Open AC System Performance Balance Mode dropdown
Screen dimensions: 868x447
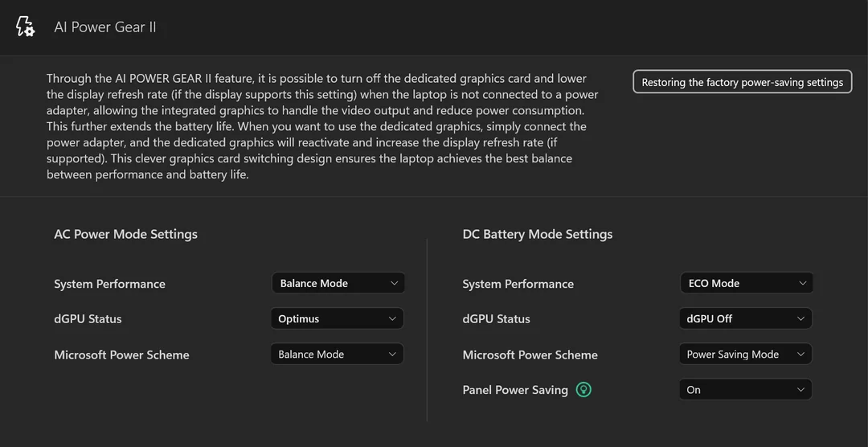pos(338,283)
